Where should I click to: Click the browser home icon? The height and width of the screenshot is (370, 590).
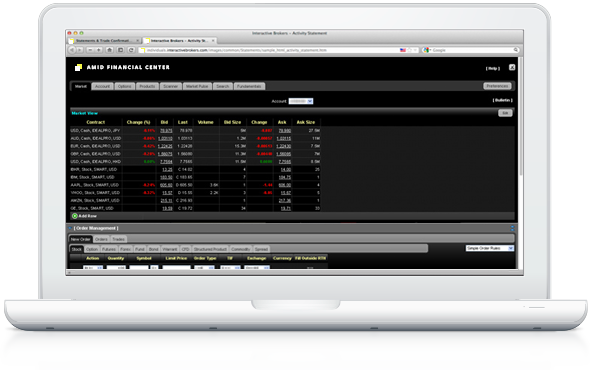[109, 50]
